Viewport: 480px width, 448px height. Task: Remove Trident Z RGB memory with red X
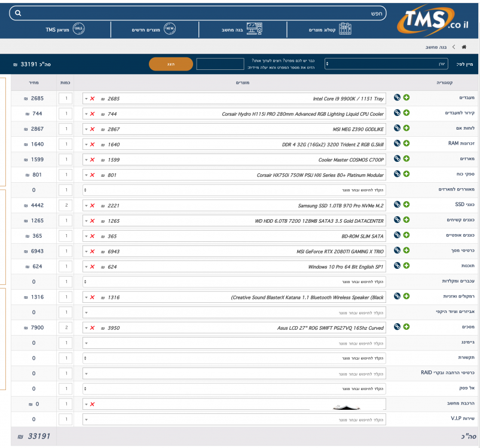[x=92, y=145]
